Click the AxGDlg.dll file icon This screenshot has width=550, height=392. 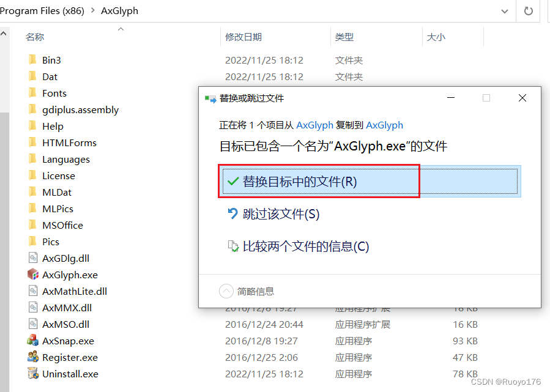pos(32,258)
